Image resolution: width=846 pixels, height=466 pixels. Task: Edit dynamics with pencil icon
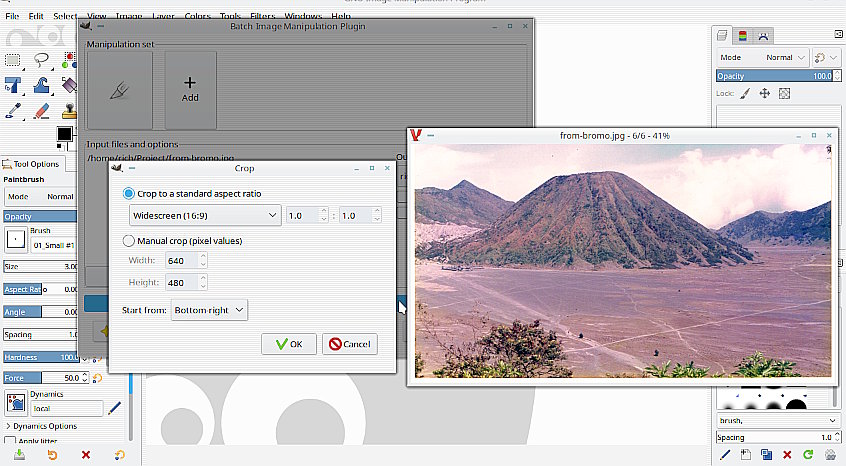(114, 408)
